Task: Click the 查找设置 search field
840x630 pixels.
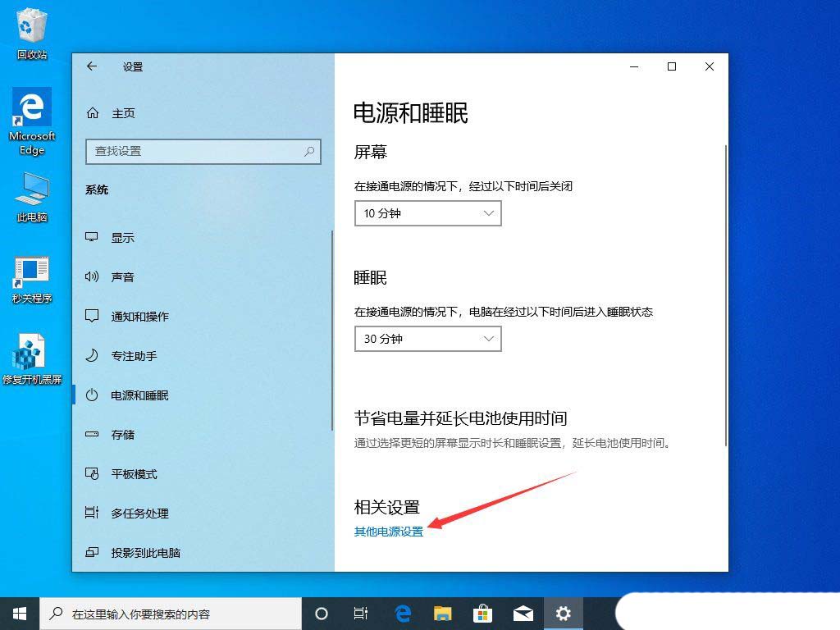Action: 203,152
